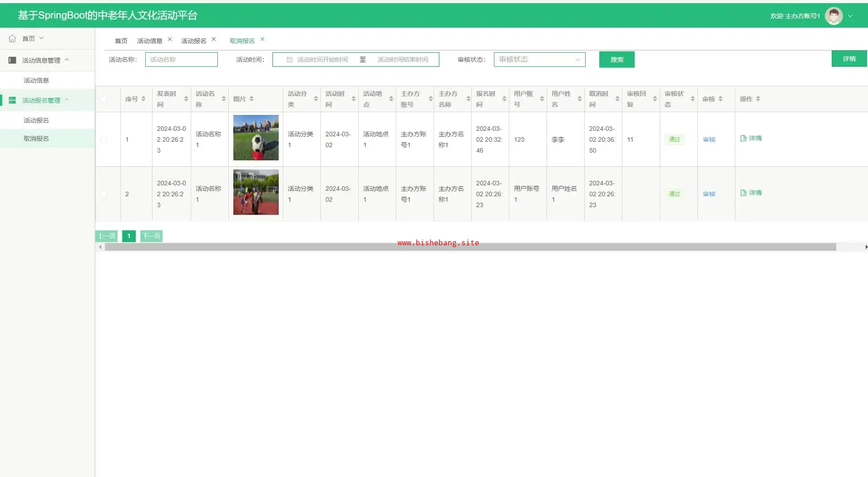Sort by 用户姓名 column arrows
Image resolution: width=868 pixels, height=477 pixels.
[580, 99]
